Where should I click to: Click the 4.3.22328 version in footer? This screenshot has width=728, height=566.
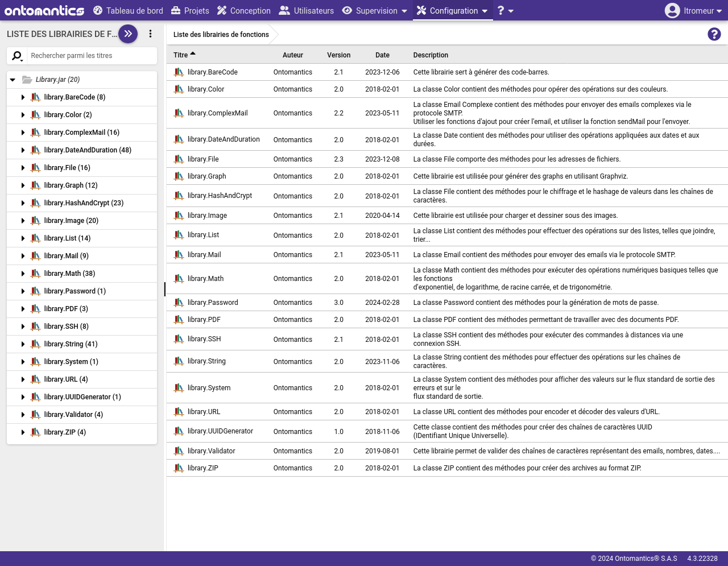pos(702,559)
